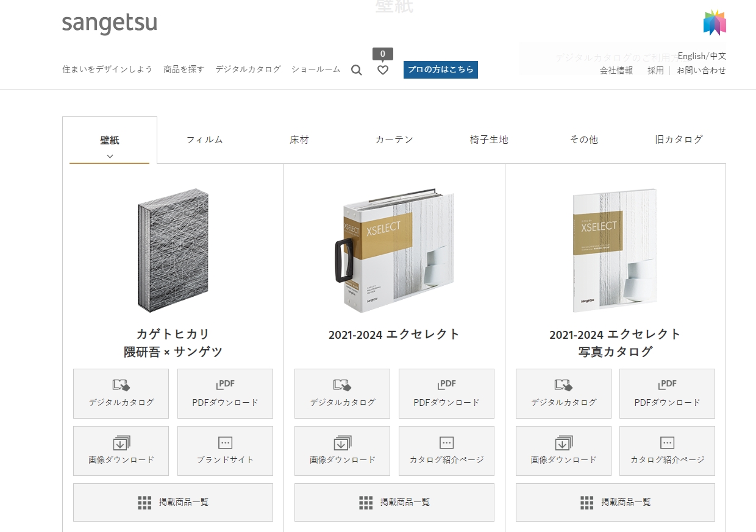Click 2021-2024 エクセレクト 写真カタログ title
Image resolution: width=756 pixels, height=532 pixels.
click(615, 343)
